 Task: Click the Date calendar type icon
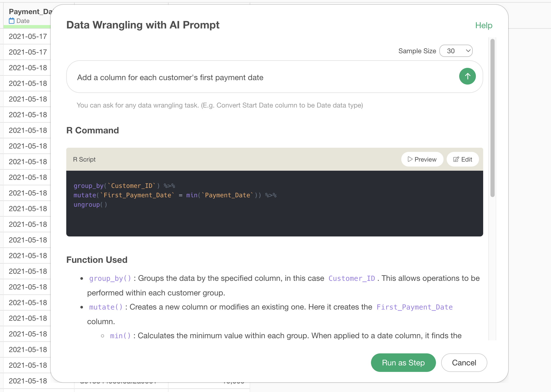click(x=12, y=21)
